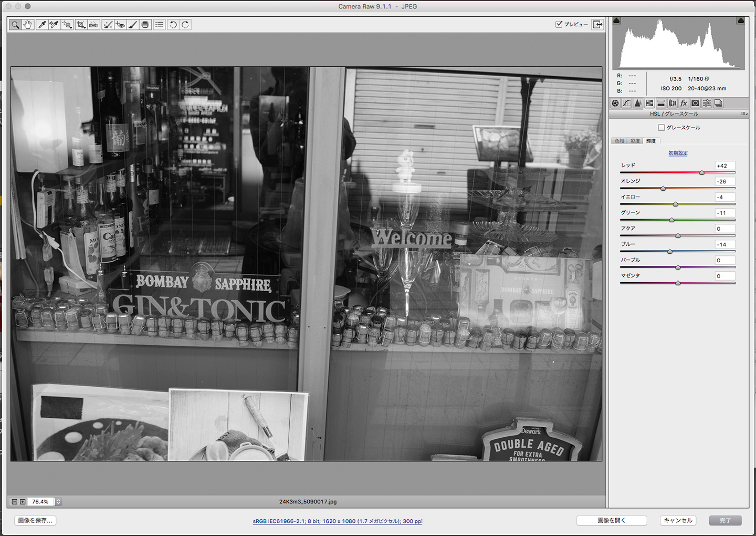Toggle full screen mode icon

[597, 24]
